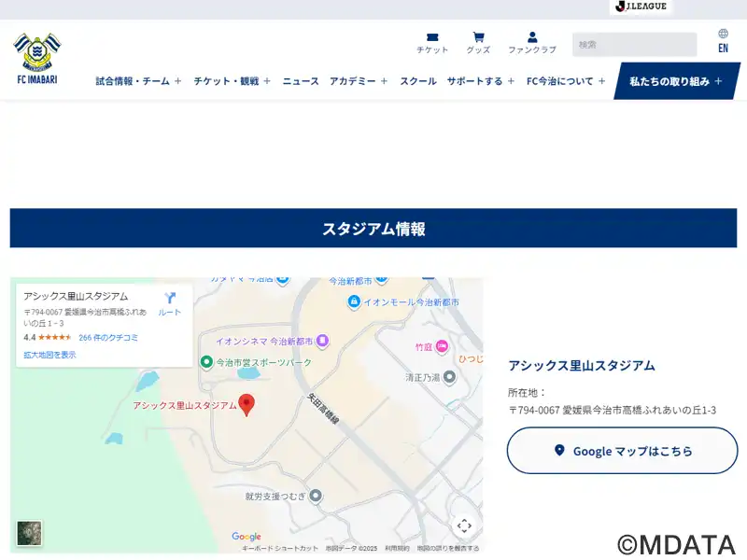
Task: Click 地図の誤りを報告する link
Action: coord(448,549)
